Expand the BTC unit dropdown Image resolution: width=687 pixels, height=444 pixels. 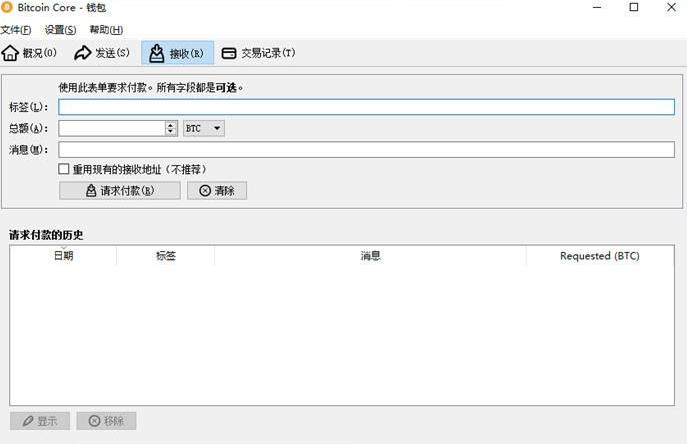pos(204,128)
